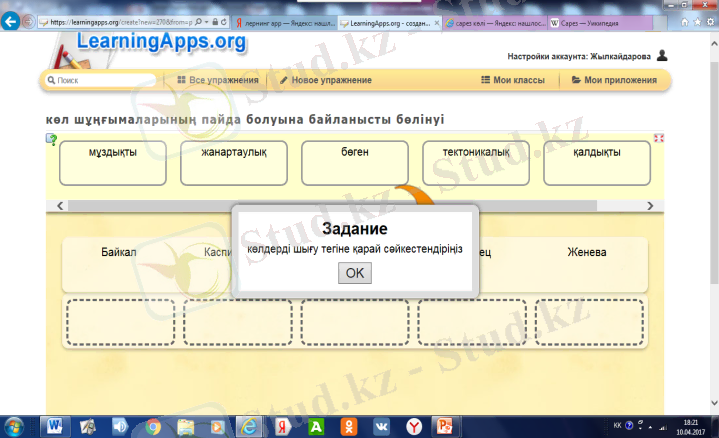The image size is (719, 438).
Task: Launch Google Chrome from the taskbar
Action: coord(154,426)
